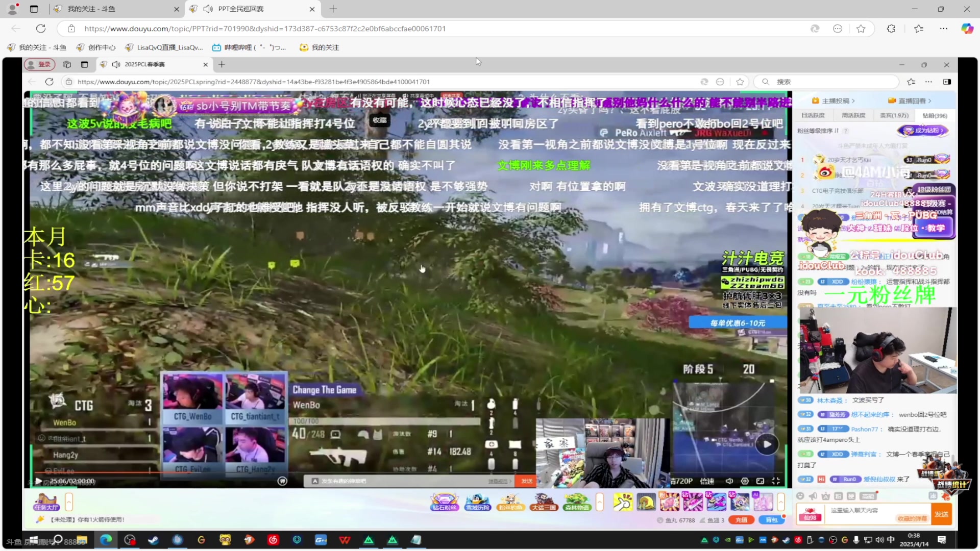980x551 pixels.
Task: Toggle danmaku display in the video player
Action: pyautogui.click(x=282, y=481)
